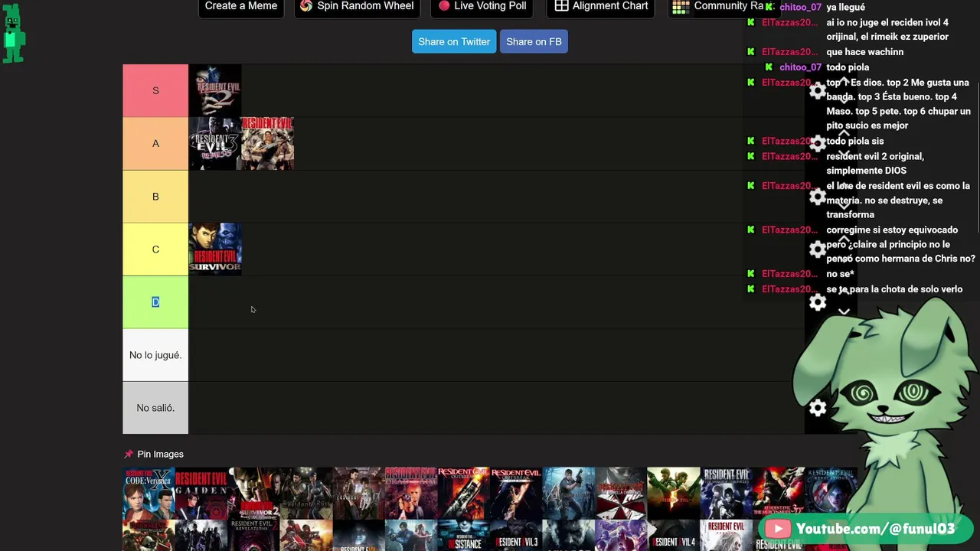Move the B tier row down with arrow

tap(844, 206)
